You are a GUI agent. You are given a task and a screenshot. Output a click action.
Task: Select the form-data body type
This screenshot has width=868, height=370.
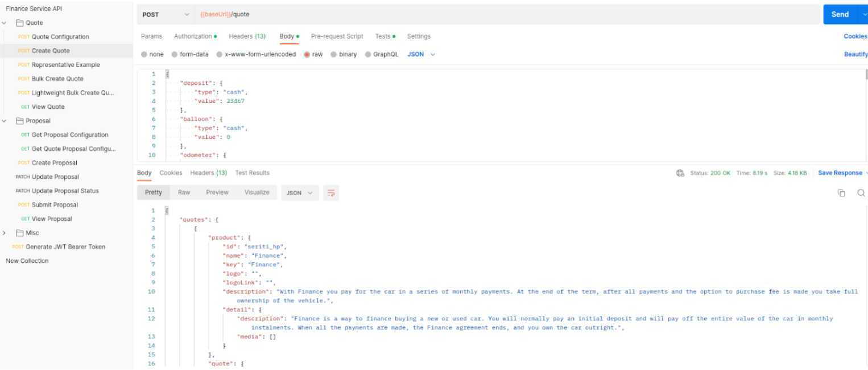(191, 55)
